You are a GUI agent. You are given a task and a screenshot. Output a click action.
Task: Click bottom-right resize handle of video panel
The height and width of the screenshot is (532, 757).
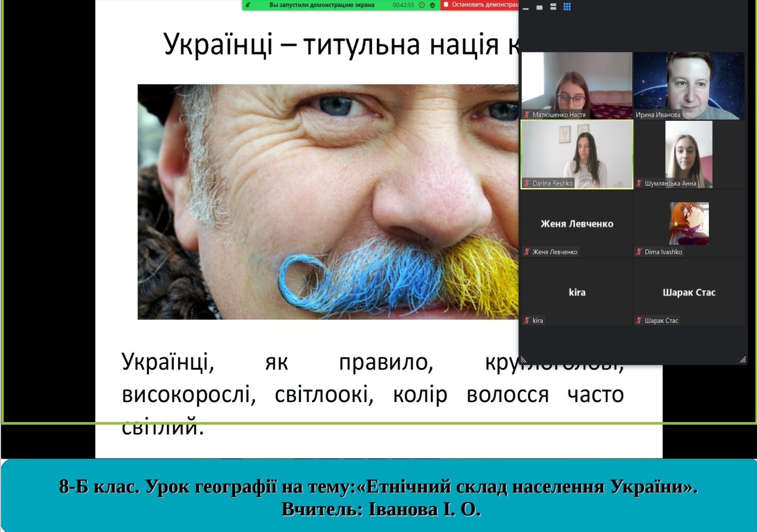click(x=743, y=359)
